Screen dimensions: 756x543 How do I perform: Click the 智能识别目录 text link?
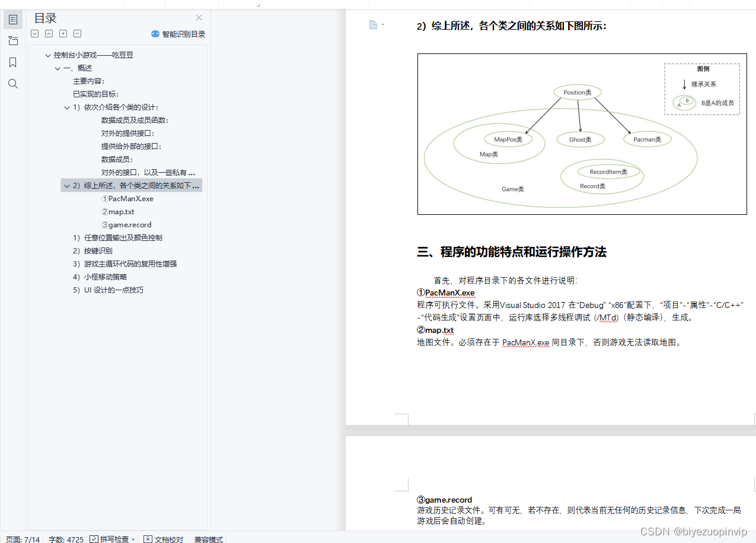184,34
